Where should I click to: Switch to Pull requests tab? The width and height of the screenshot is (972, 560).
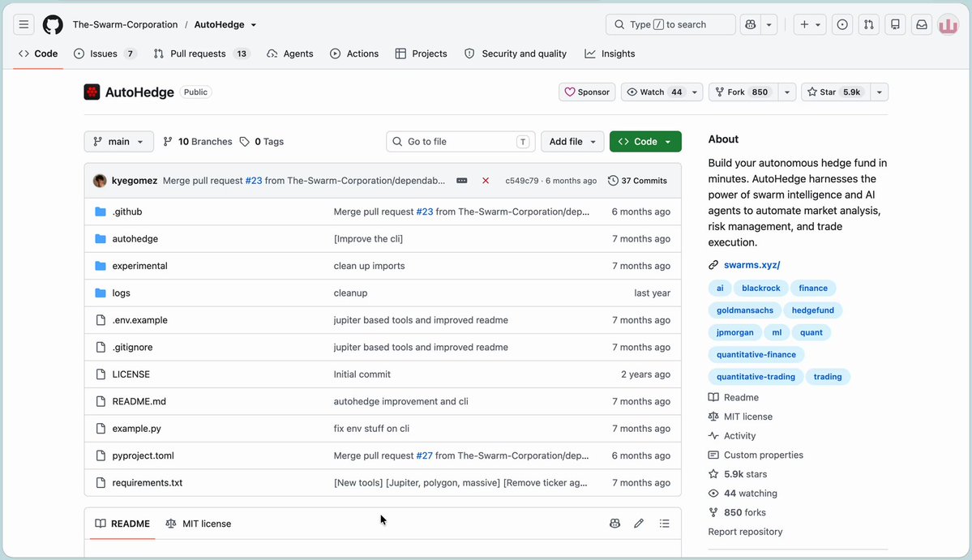[x=201, y=54]
